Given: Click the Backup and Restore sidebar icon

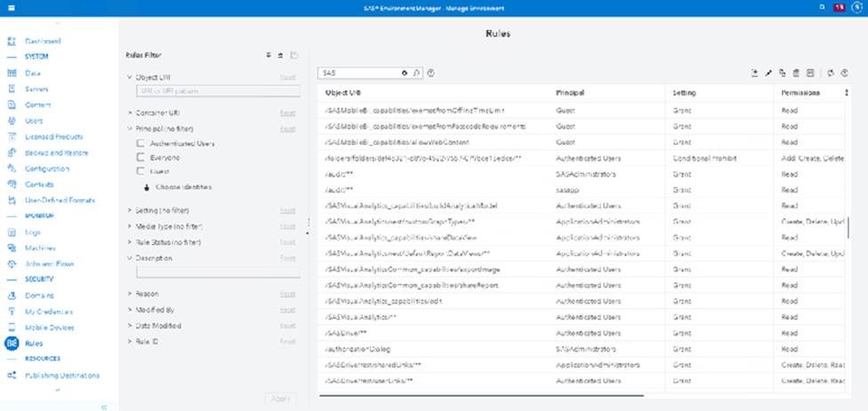Looking at the screenshot, I should [12, 153].
